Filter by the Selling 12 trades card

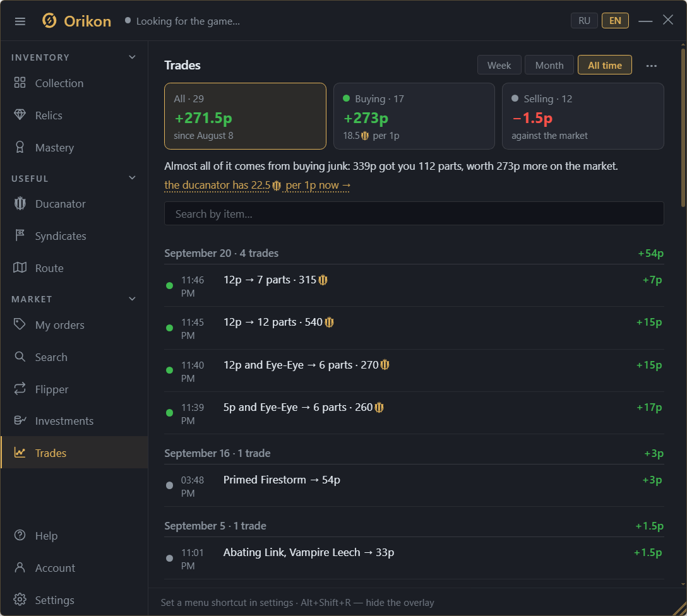click(583, 116)
